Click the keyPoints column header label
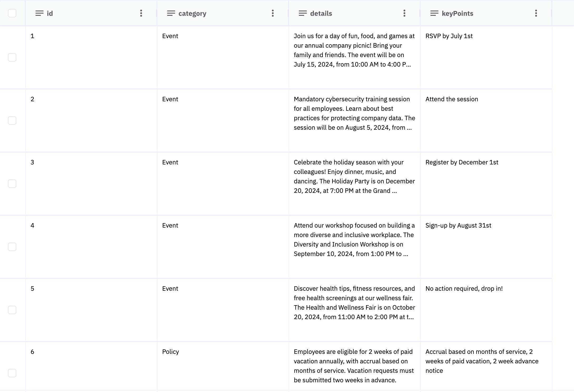 (x=457, y=13)
